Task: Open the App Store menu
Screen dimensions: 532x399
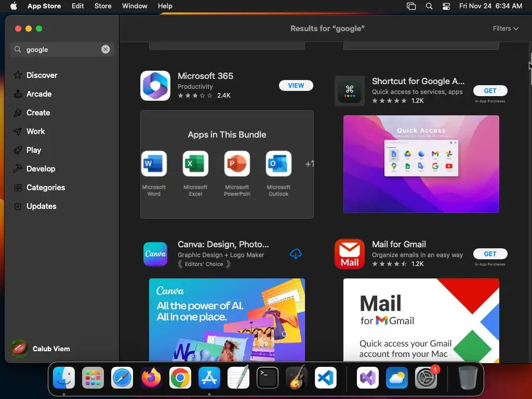Action: point(44,6)
